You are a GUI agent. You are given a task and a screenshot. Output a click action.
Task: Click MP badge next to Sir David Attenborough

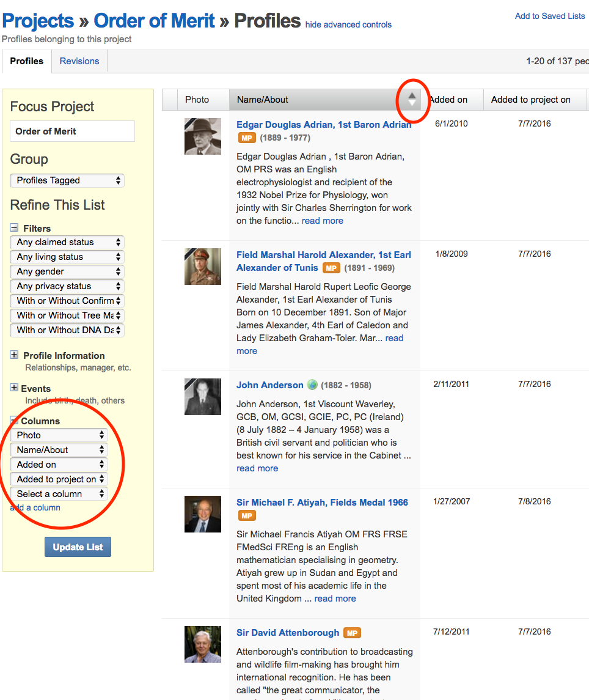352,633
